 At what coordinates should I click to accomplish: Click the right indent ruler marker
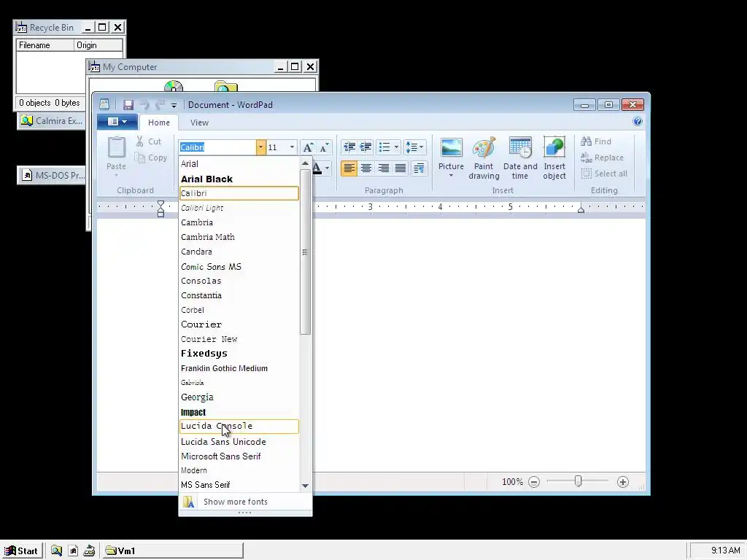click(581, 209)
